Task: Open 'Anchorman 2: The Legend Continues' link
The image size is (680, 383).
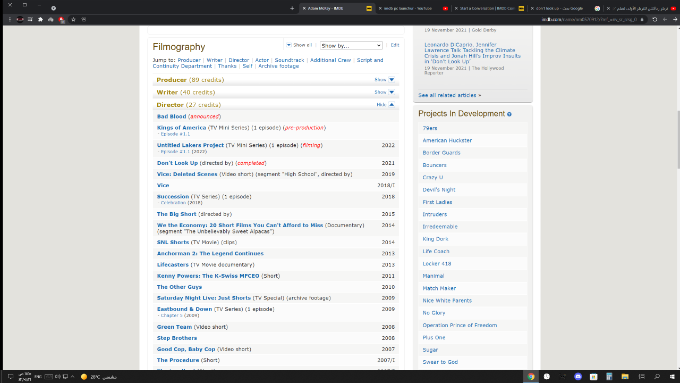Action: [210, 254]
